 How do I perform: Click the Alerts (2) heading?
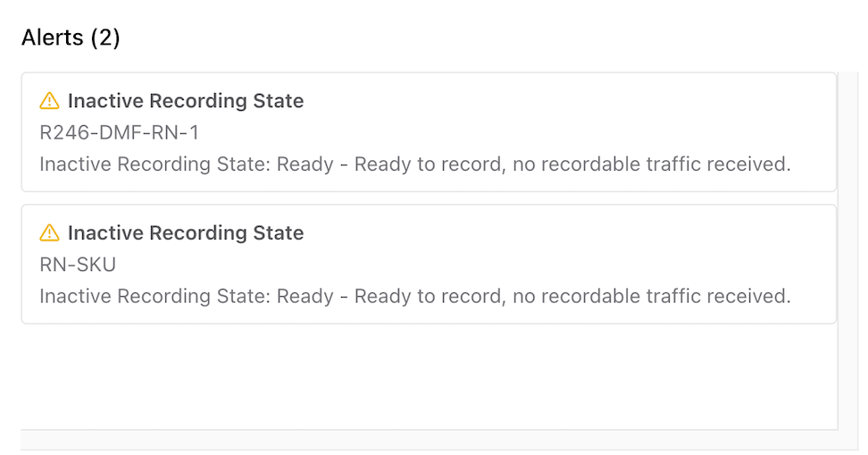71,38
